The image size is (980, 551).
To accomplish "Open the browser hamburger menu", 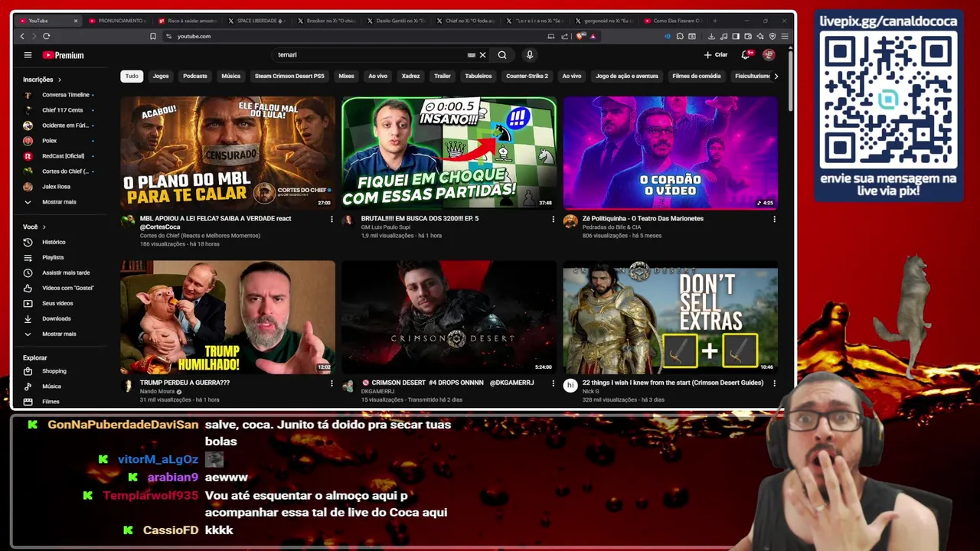I will (x=785, y=36).
